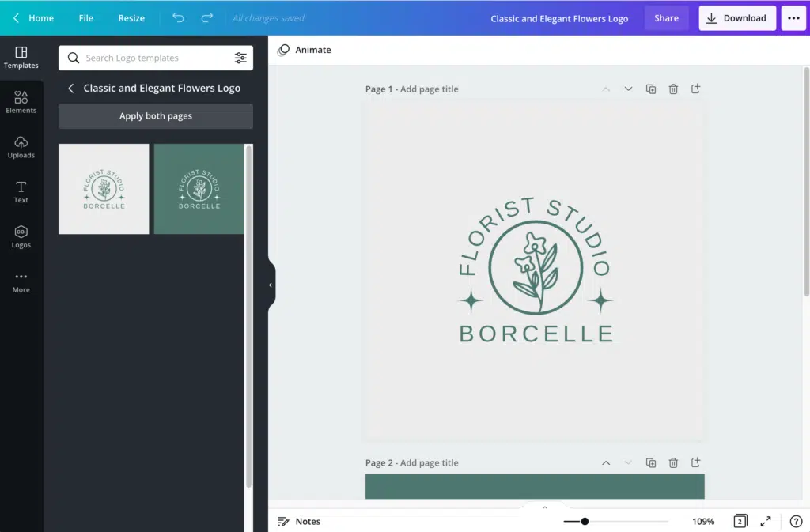Click the Download button
Viewport: 810px width, 532px height.
[x=736, y=17]
